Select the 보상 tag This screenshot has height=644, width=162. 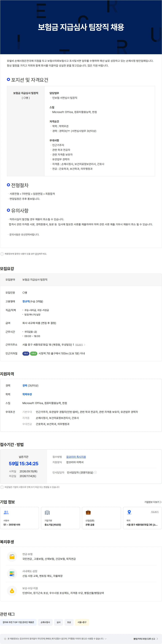(69, 622)
